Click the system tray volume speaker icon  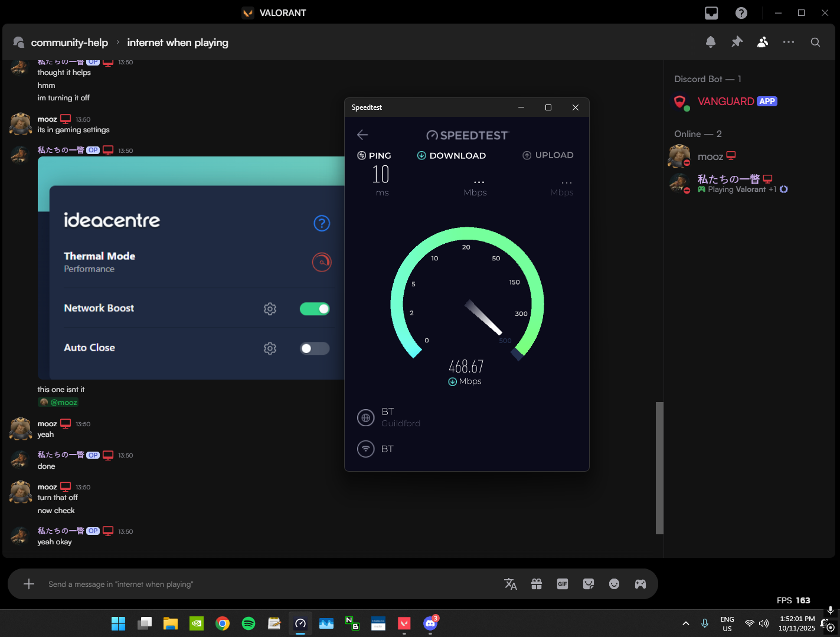[x=764, y=623]
